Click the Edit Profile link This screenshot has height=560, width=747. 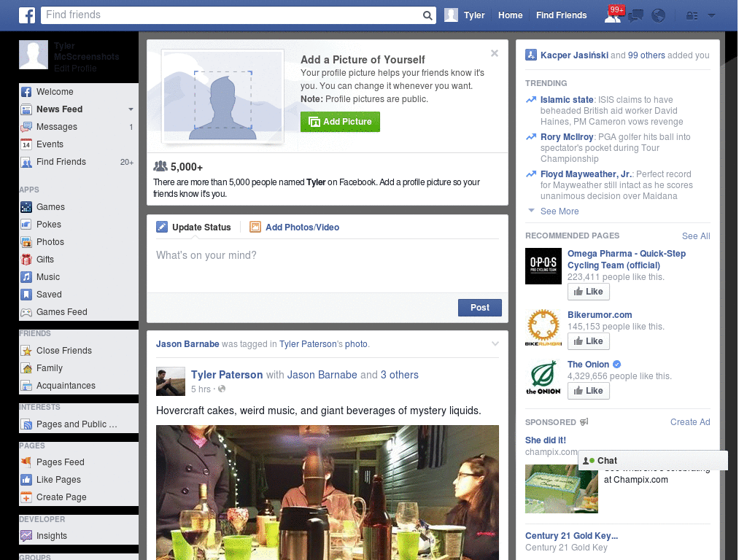point(75,68)
